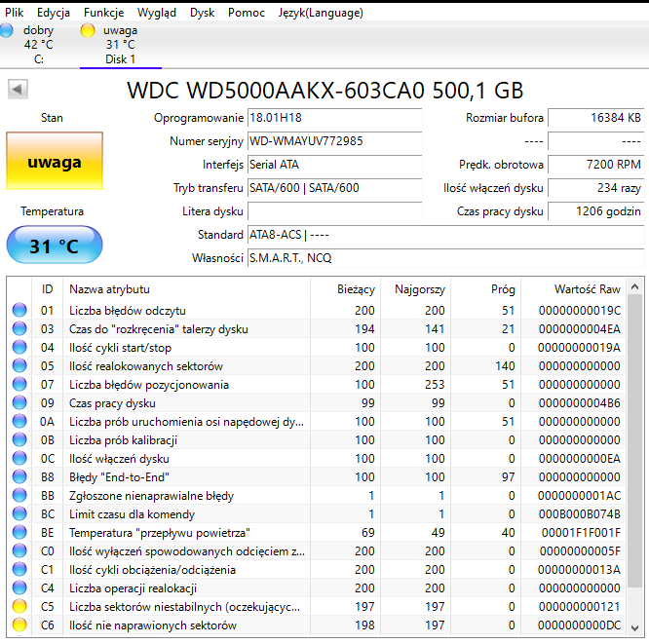Click the status icon for attribute BB

click(x=19, y=495)
